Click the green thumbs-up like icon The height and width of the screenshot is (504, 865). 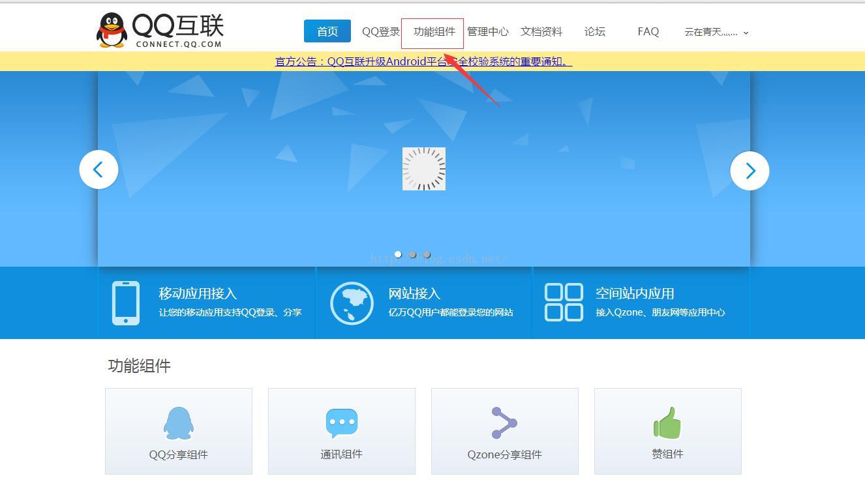(667, 422)
